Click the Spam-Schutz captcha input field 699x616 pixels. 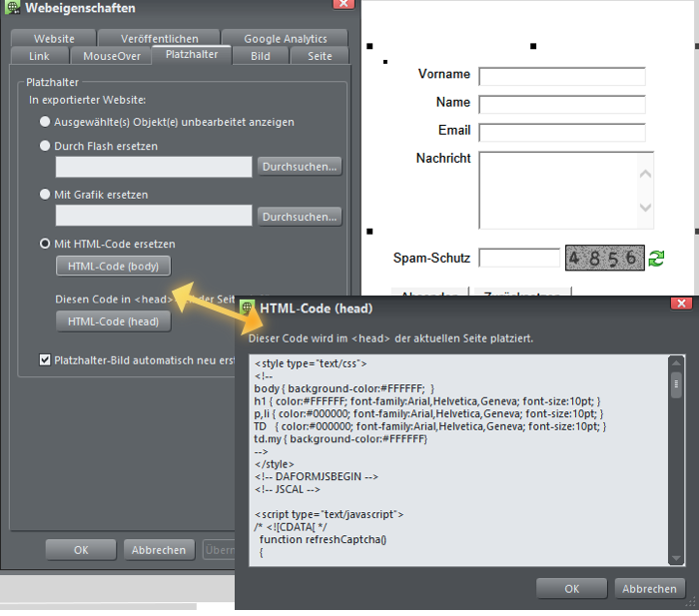[519, 258]
